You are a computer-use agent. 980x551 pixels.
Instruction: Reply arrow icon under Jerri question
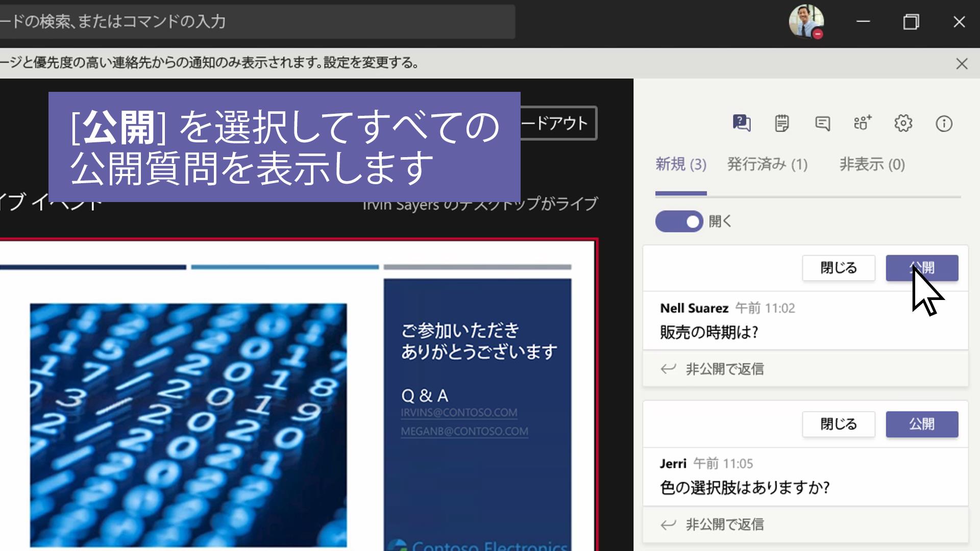click(x=668, y=524)
